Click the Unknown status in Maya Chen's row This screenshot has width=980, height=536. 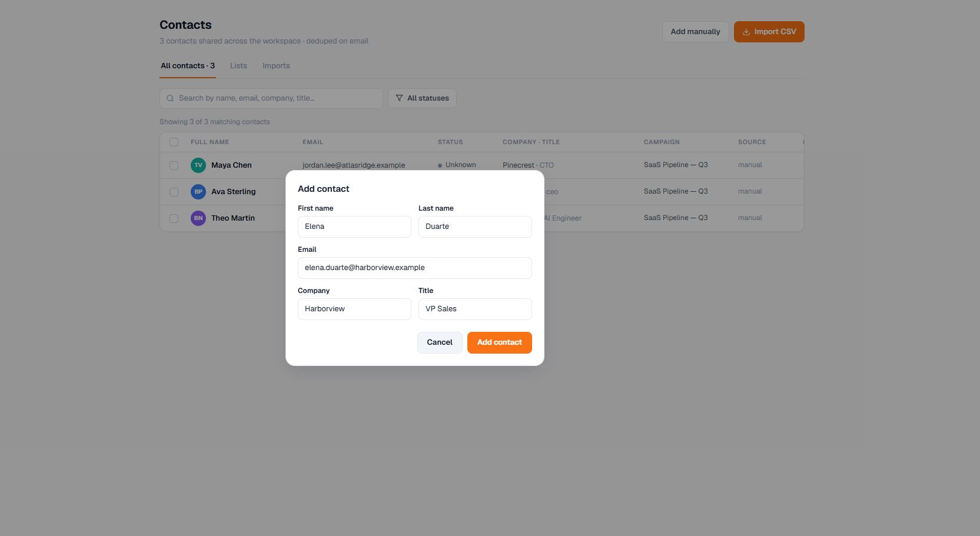click(x=457, y=165)
